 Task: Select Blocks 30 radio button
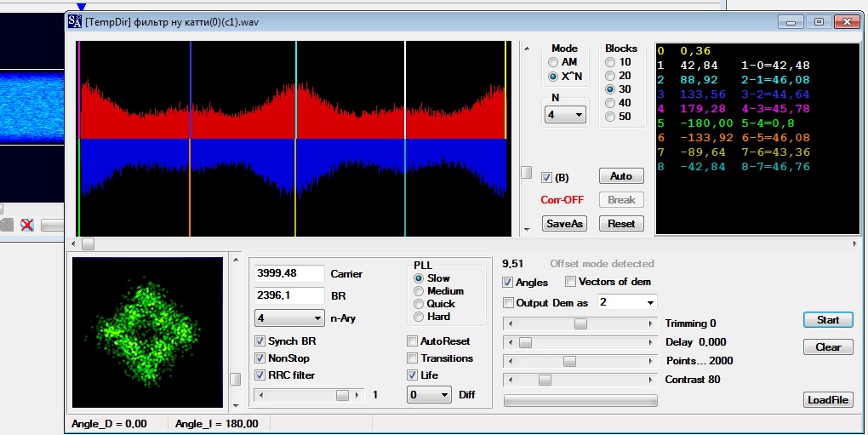tap(610, 89)
